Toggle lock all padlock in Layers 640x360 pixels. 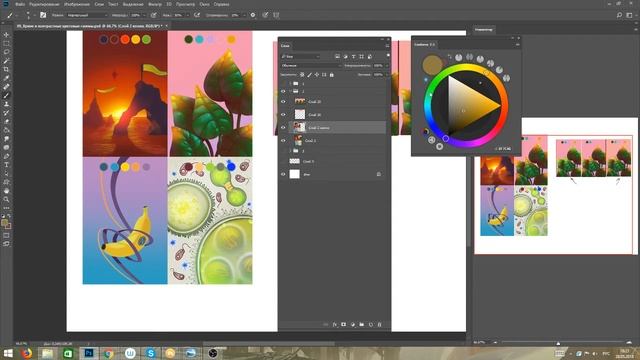click(331, 75)
